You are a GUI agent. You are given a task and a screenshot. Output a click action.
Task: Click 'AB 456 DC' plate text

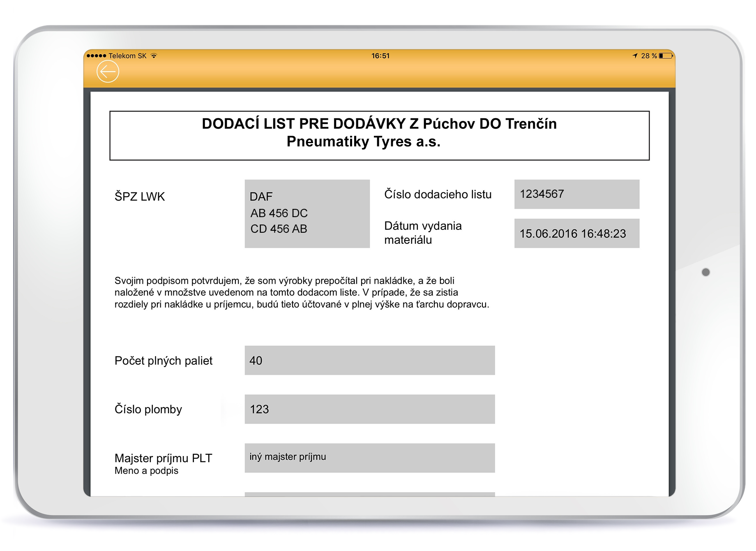coord(279,213)
